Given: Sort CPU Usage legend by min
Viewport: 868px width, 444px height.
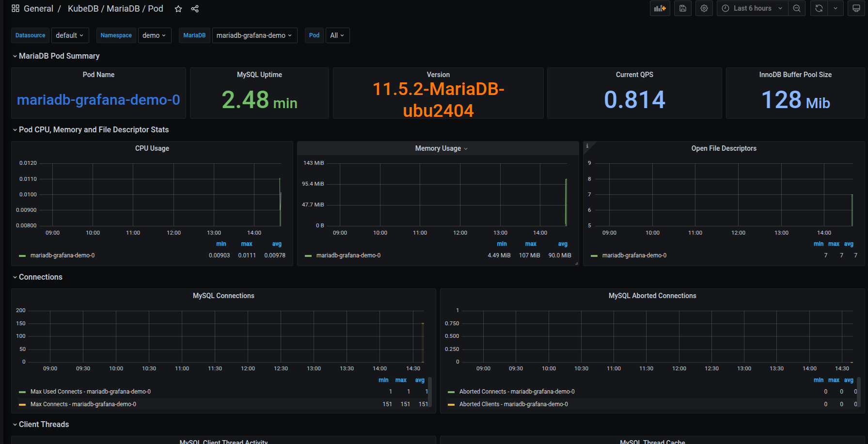Looking at the screenshot, I should (221, 244).
